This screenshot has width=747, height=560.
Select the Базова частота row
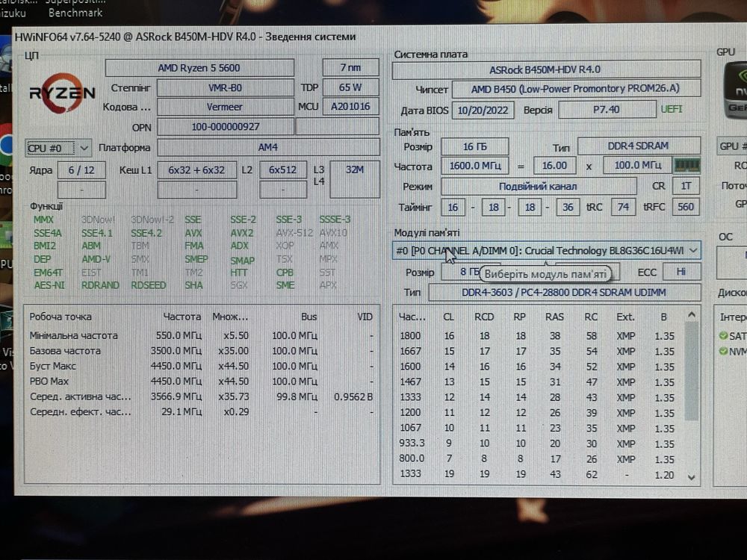201,351
